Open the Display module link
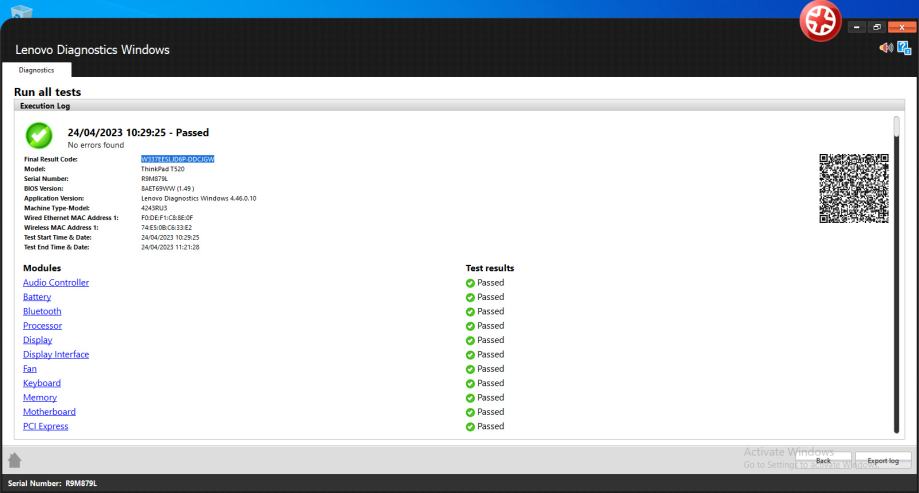This screenshot has height=493, width=919. (38, 340)
